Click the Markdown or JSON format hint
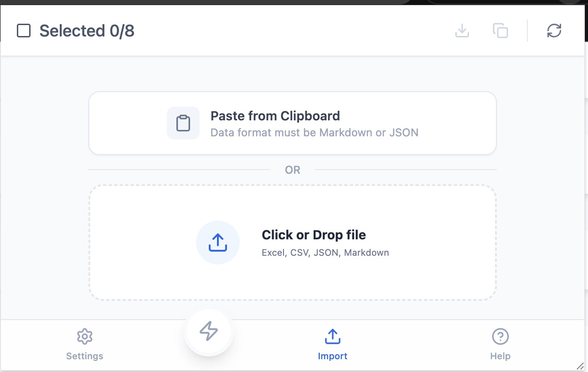This screenshot has width=588, height=372. coord(314,133)
